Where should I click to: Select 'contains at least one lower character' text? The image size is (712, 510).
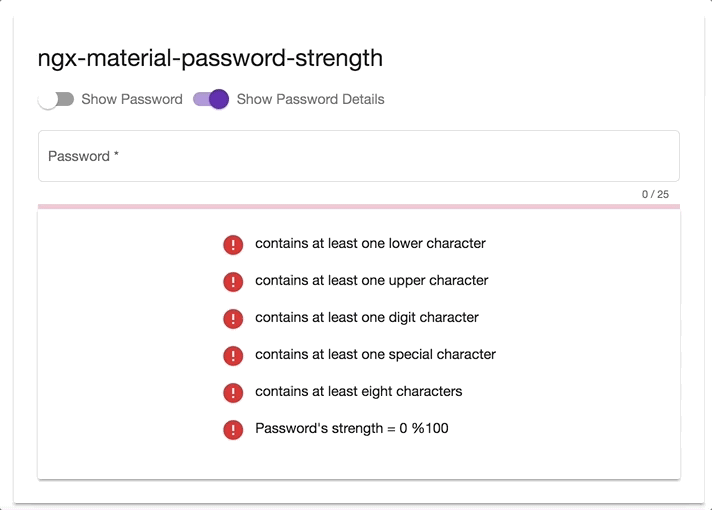370,243
